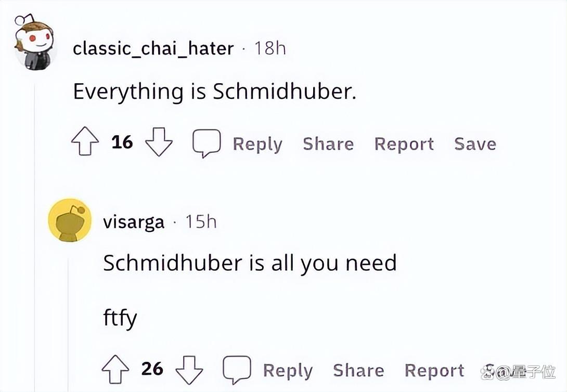Share visarga's reply
Screen dimensions: 567x392
(358, 370)
